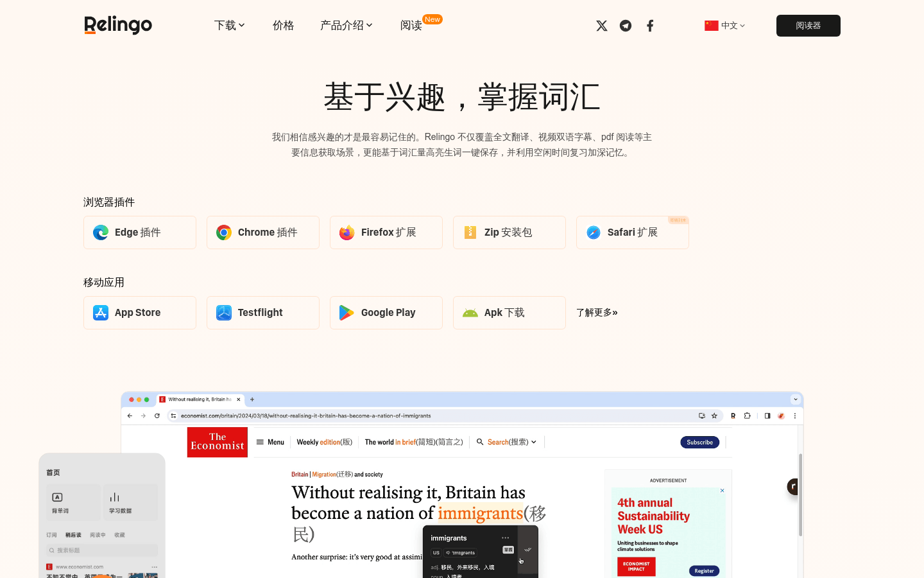The image size is (924, 578).
Task: Click the 搜索标题 search field in preview
Action: click(x=102, y=550)
